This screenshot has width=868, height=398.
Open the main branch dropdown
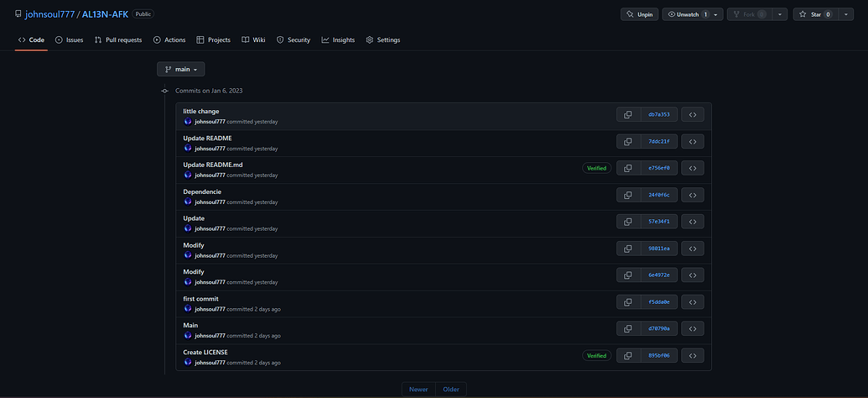pyautogui.click(x=180, y=69)
